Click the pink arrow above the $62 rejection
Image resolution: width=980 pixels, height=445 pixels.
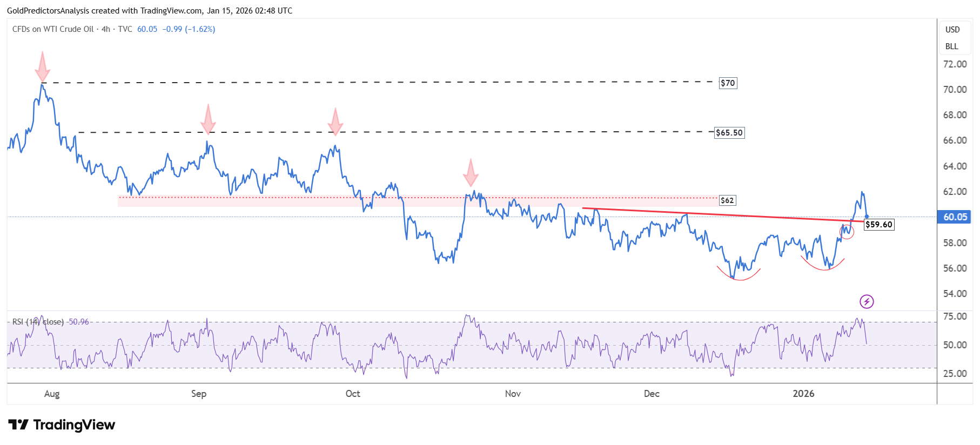point(471,173)
